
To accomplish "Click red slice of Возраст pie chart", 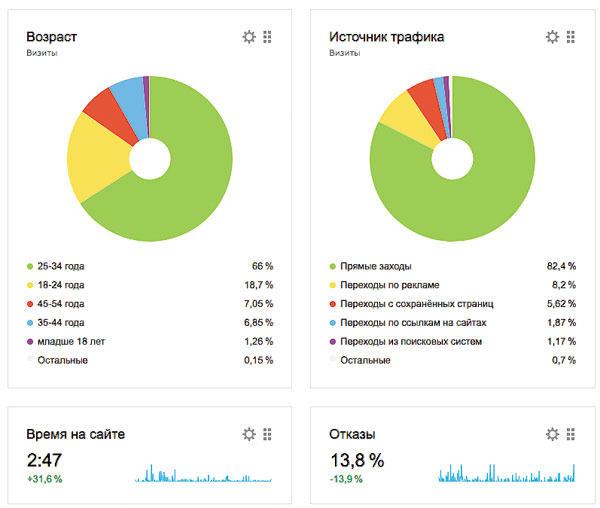I will 111,115.
